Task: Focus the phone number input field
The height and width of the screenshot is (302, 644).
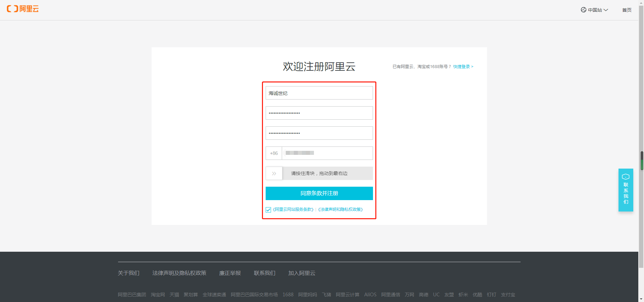Action: click(x=327, y=153)
